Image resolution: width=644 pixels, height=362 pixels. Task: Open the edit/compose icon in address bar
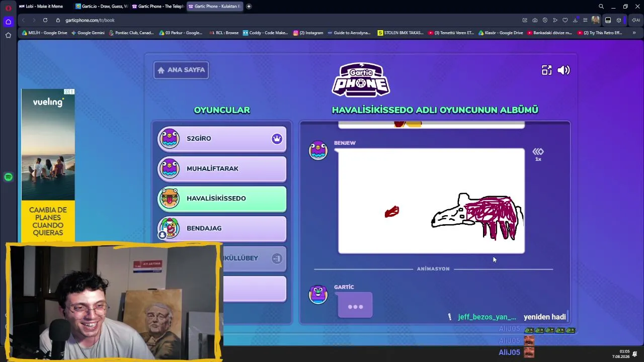point(525,20)
